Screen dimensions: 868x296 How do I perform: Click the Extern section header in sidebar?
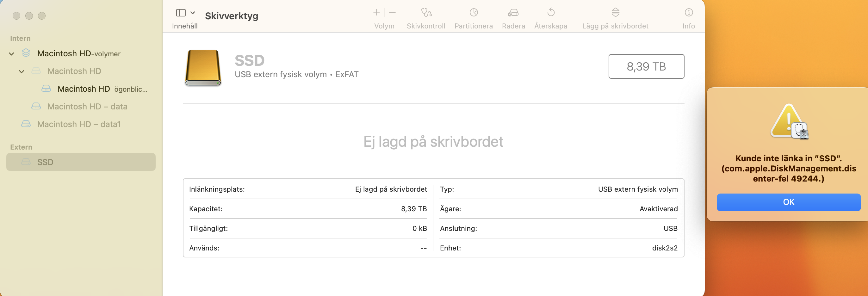tap(21, 147)
